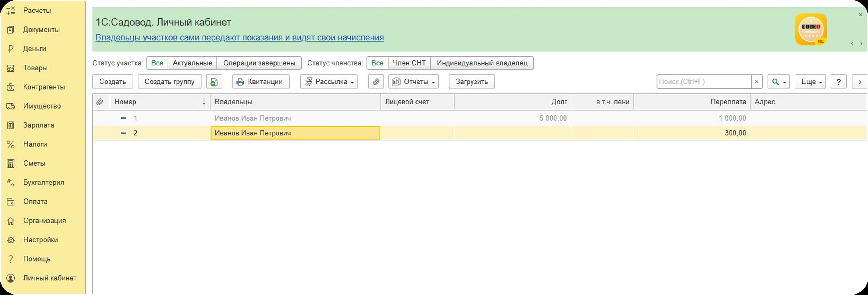Filter by Индивидуальный владелец membership
The width and height of the screenshot is (868, 295).
[x=482, y=63]
